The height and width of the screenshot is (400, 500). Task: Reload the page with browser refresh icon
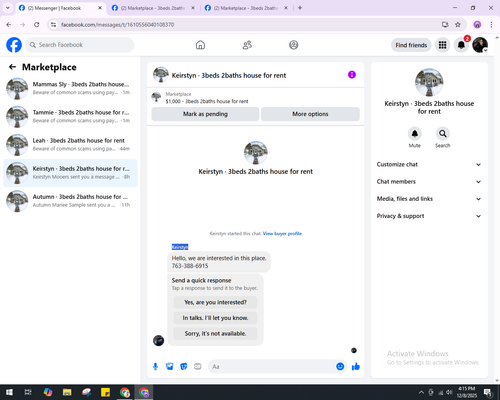pyautogui.click(x=37, y=25)
